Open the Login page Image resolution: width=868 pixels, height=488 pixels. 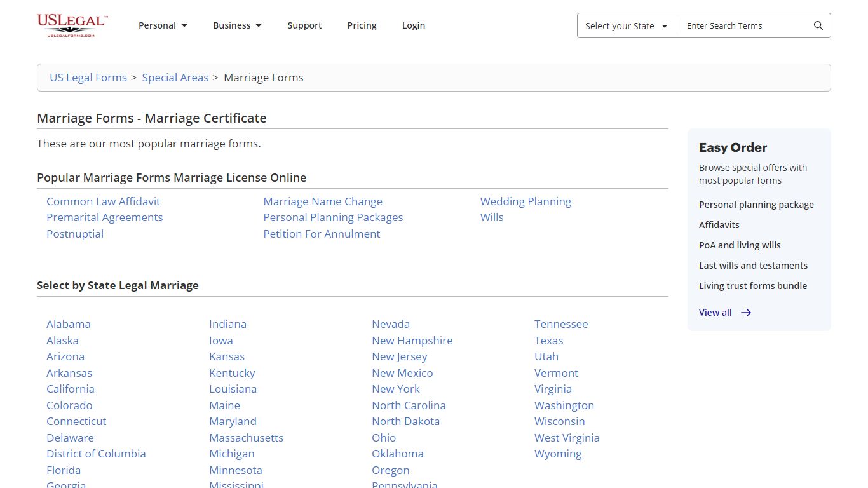[x=414, y=25]
